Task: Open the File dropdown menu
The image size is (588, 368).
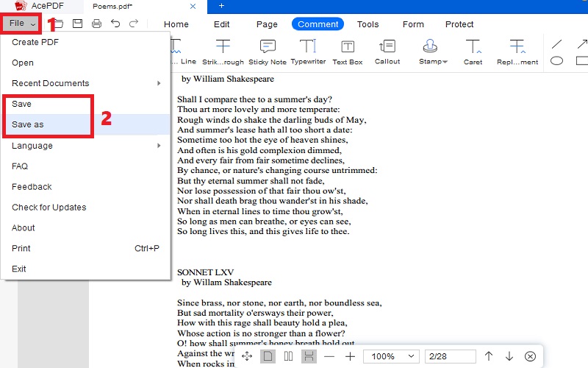Action: point(22,24)
